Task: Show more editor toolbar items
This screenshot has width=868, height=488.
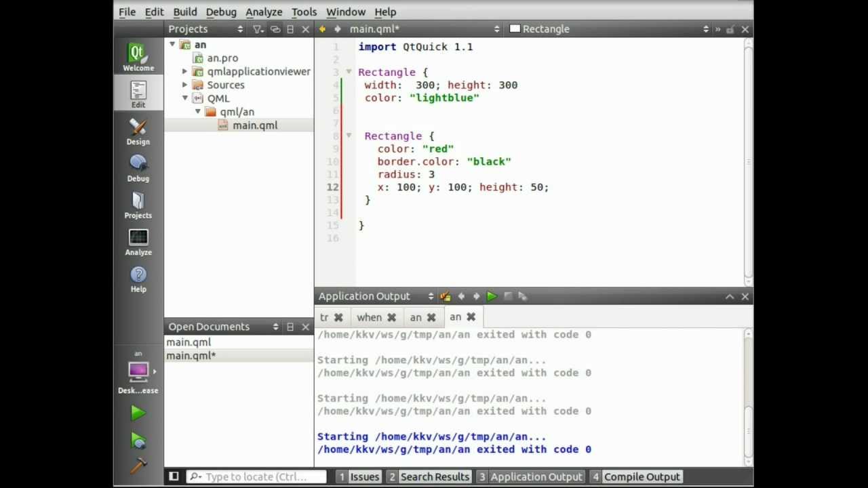Action: pos(717,29)
